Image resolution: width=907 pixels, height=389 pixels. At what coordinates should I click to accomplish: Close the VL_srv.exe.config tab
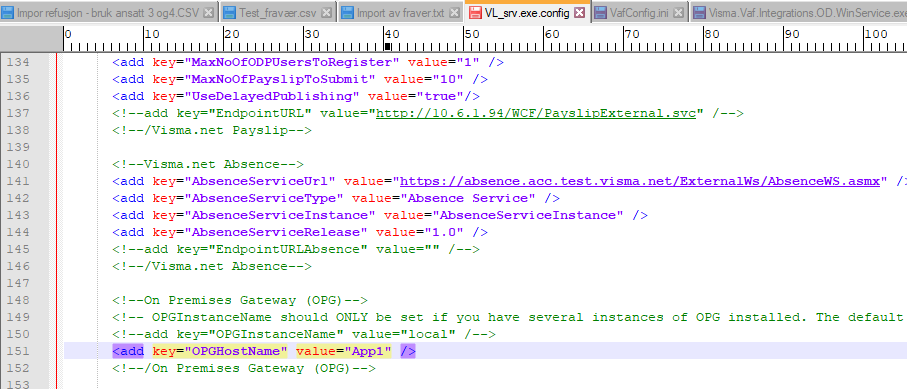(x=579, y=12)
